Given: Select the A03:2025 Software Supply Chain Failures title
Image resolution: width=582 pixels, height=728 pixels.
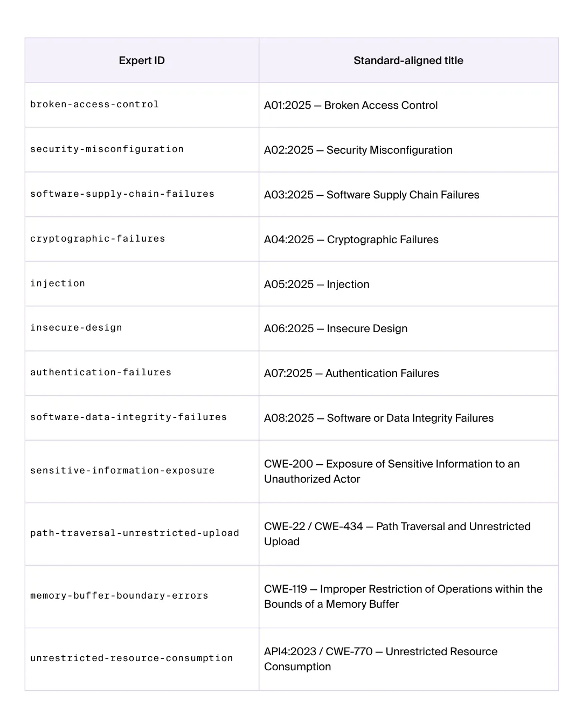Looking at the screenshot, I should 372,195.
